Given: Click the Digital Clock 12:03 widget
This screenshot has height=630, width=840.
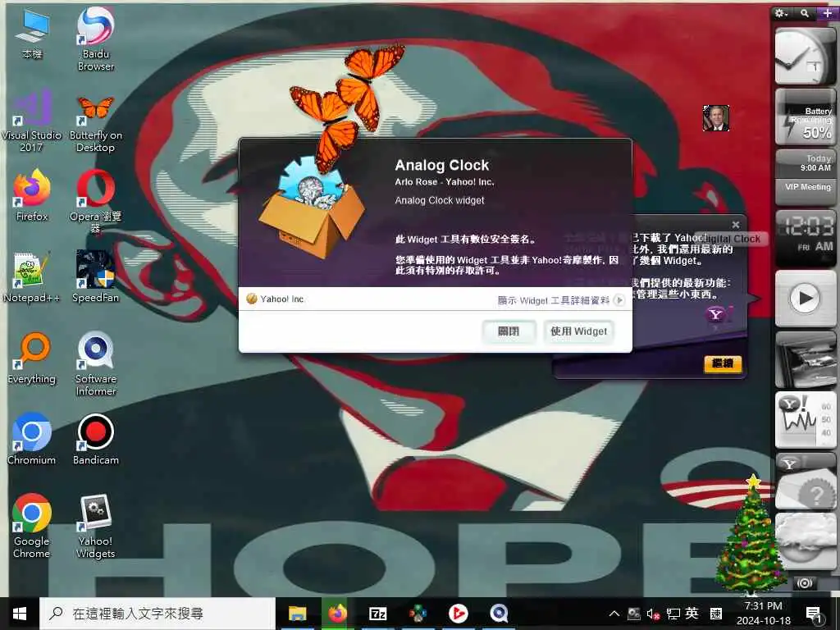Looking at the screenshot, I should point(806,238).
